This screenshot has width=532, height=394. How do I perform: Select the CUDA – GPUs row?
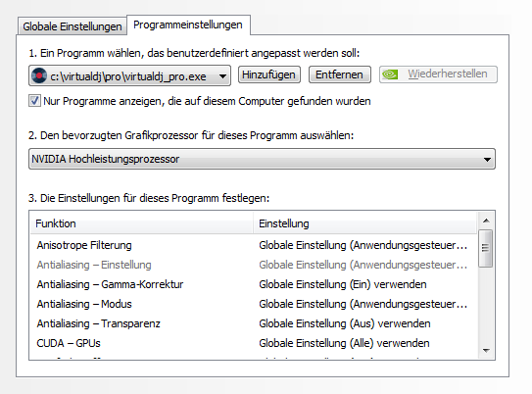tap(253, 343)
